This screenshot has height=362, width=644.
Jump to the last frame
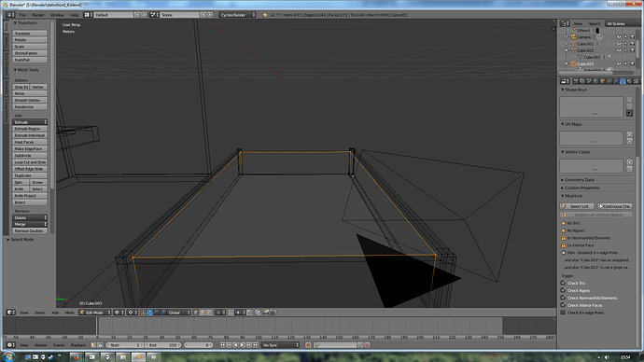tap(256, 345)
